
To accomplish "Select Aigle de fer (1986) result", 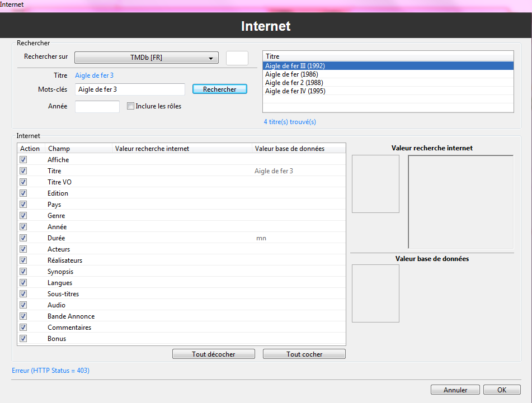I will (x=291, y=74).
